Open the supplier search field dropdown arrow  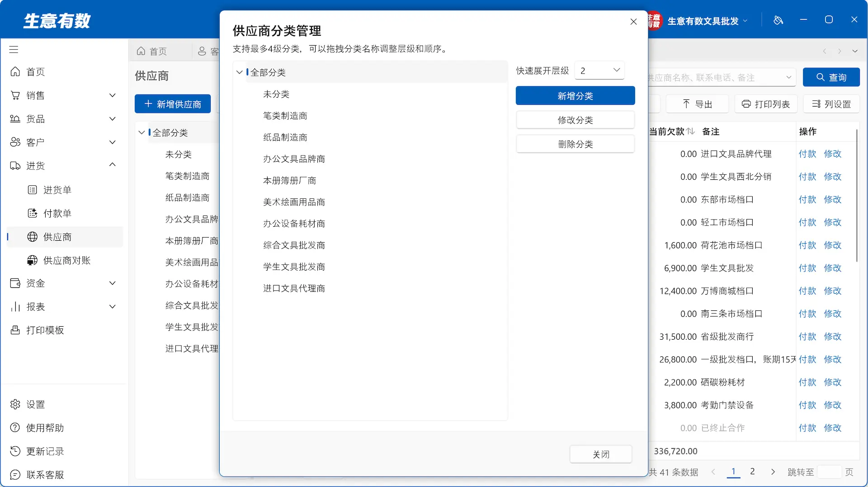pos(788,77)
